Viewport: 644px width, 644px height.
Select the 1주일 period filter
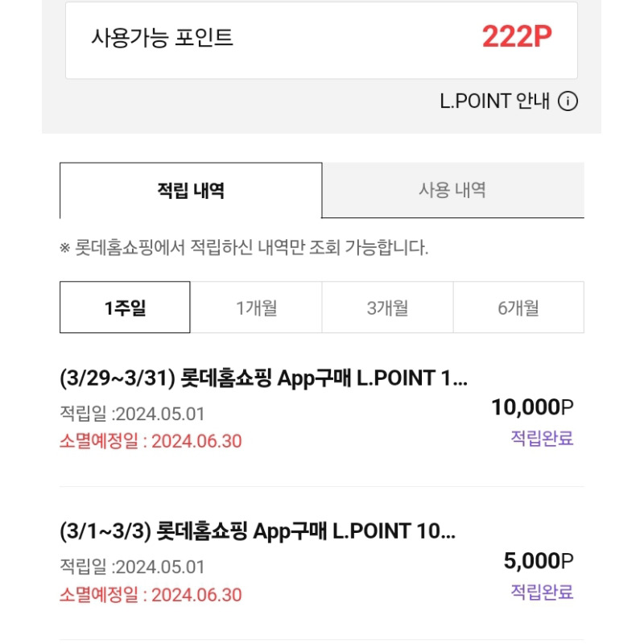(125, 307)
